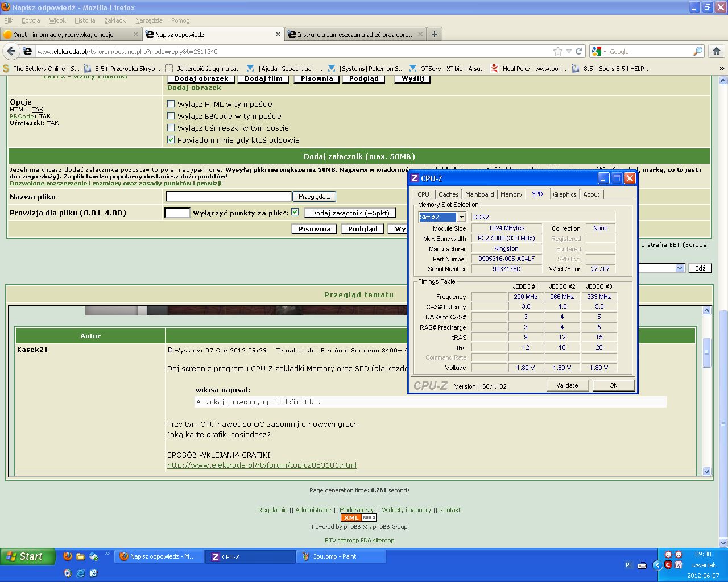Image resolution: width=728 pixels, height=582 pixels.
Task: Switch to Cpu.bmp - Paint taskbar window
Action: (341, 556)
